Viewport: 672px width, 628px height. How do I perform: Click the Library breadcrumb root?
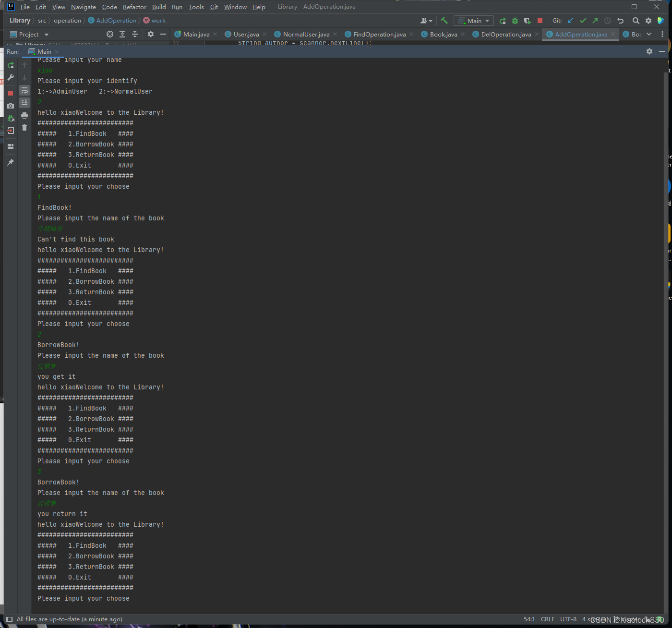pyautogui.click(x=20, y=21)
